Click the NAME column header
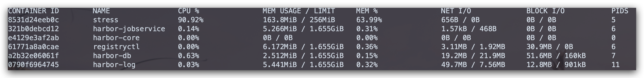This screenshot has width=644, height=78. coord(101,11)
